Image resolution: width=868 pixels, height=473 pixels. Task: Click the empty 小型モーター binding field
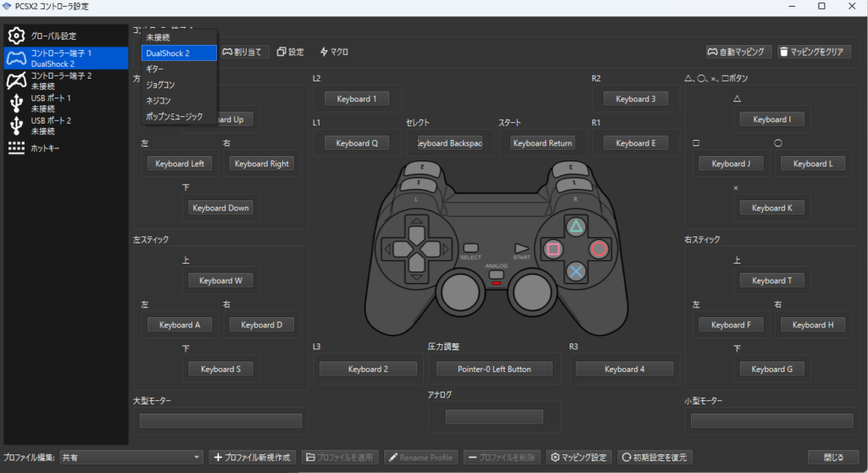tap(771, 420)
